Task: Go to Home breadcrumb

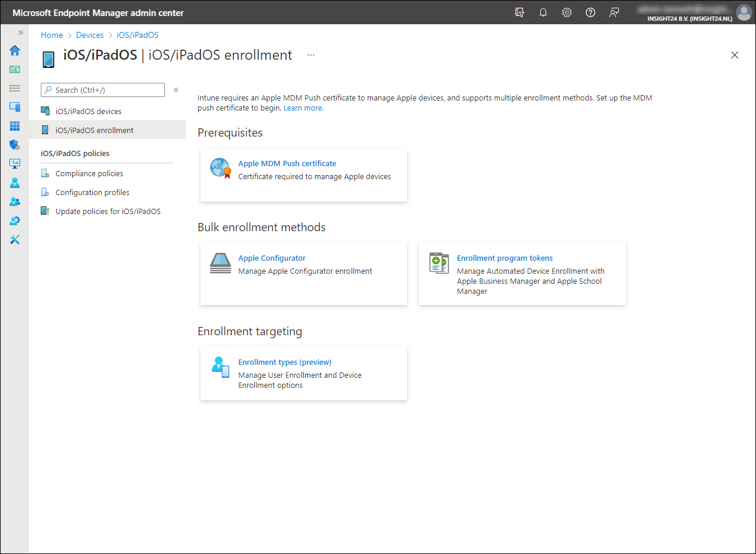Action: tap(52, 35)
